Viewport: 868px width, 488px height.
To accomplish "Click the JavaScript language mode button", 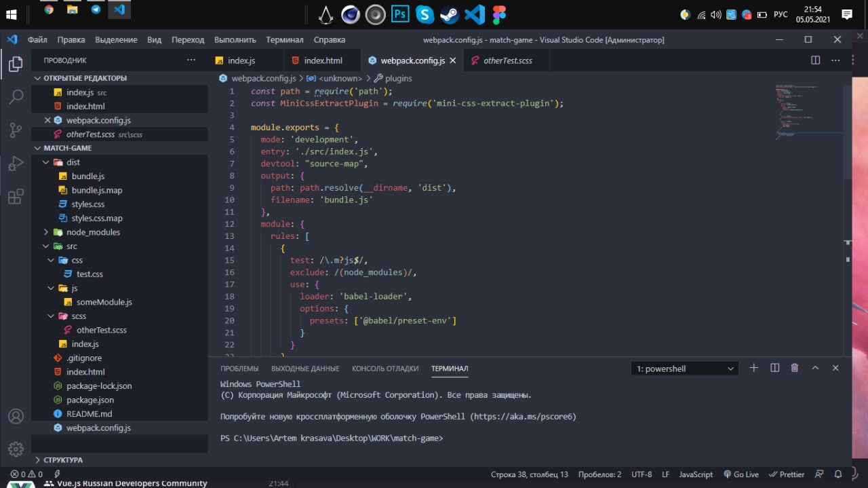I will [x=696, y=474].
